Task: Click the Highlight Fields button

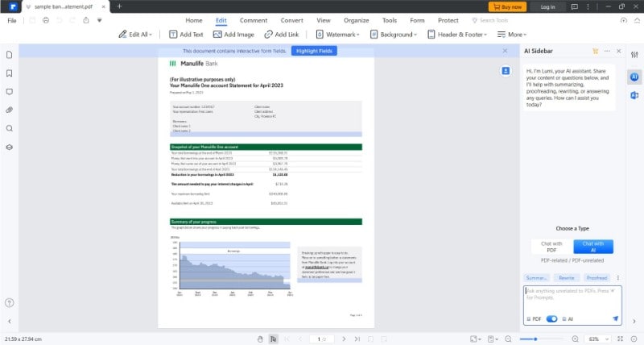Action: [x=314, y=51]
